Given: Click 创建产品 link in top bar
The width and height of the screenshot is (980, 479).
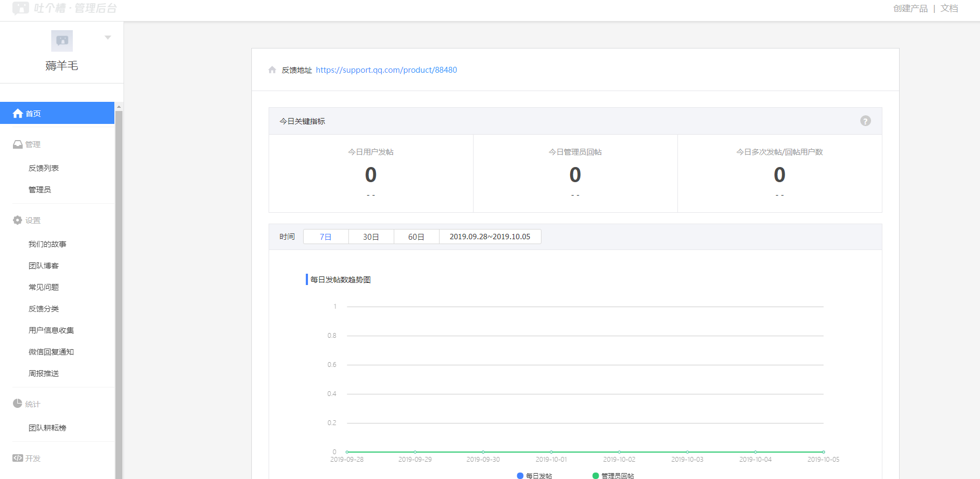Looking at the screenshot, I should (x=910, y=9).
